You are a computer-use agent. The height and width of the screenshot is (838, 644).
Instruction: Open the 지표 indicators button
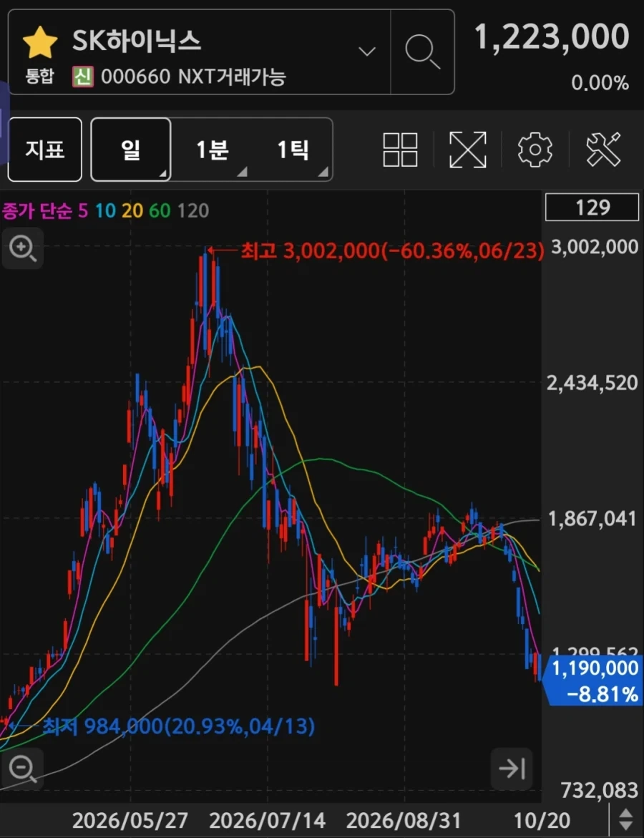click(x=45, y=150)
